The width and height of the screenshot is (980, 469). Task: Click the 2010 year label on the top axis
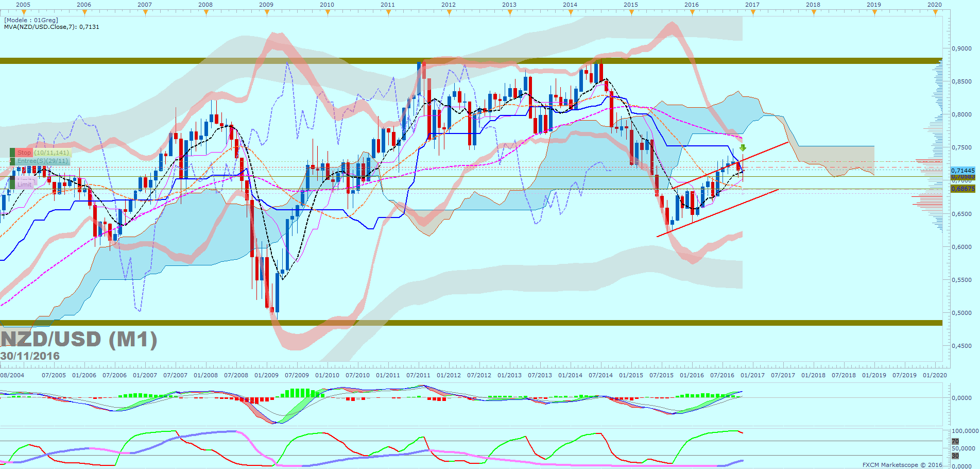tap(327, 5)
